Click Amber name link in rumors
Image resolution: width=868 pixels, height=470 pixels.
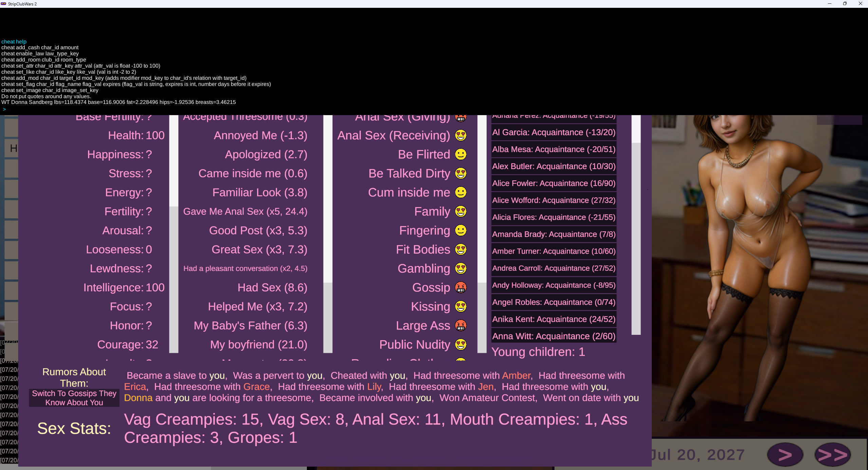[516, 376]
